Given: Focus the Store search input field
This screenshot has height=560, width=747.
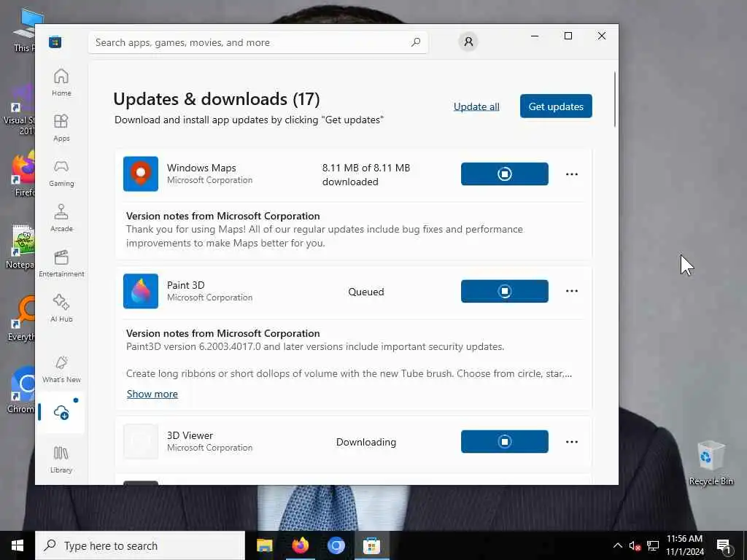Looking at the screenshot, I should 258,42.
